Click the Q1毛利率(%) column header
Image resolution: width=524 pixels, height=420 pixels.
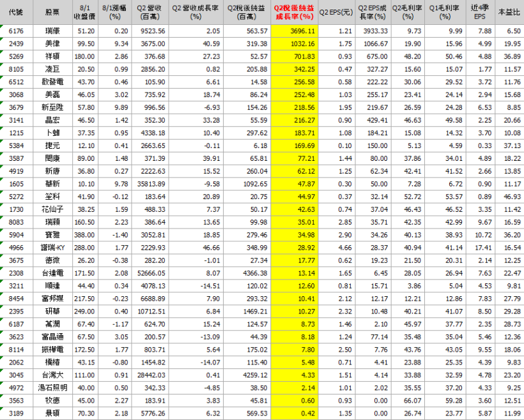445,12
